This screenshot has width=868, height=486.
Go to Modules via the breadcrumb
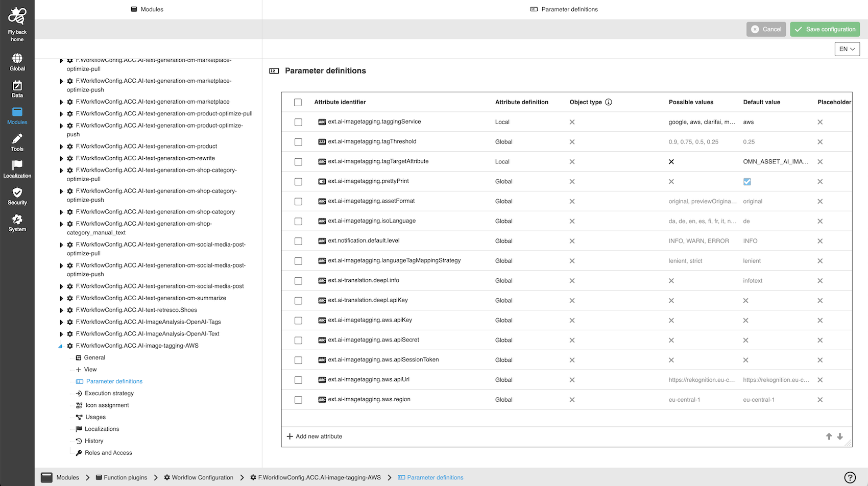coord(67,477)
